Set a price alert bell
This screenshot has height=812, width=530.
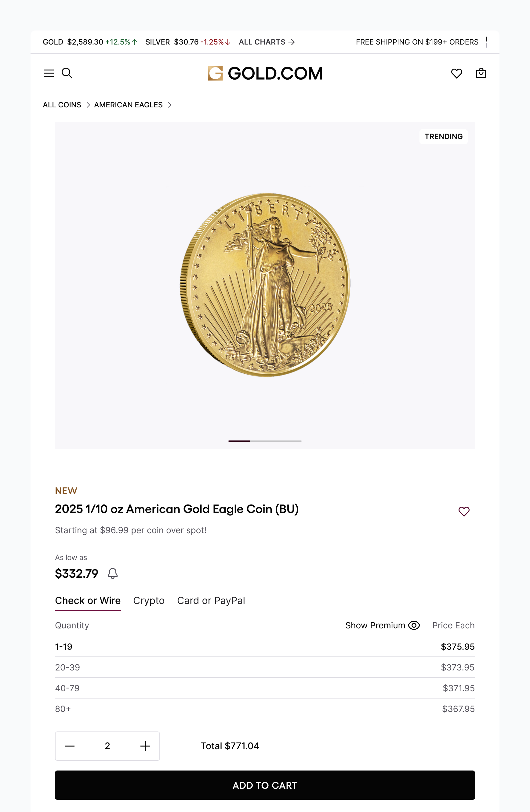point(113,573)
